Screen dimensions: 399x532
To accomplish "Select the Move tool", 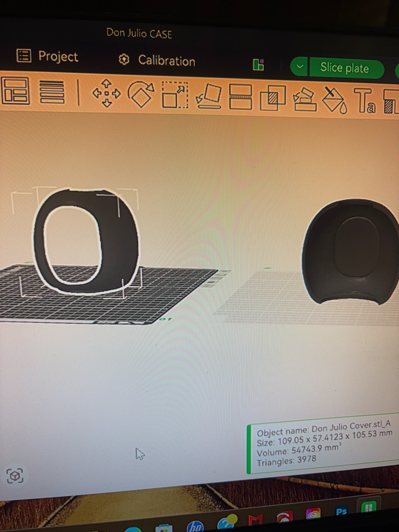I will click(x=106, y=93).
